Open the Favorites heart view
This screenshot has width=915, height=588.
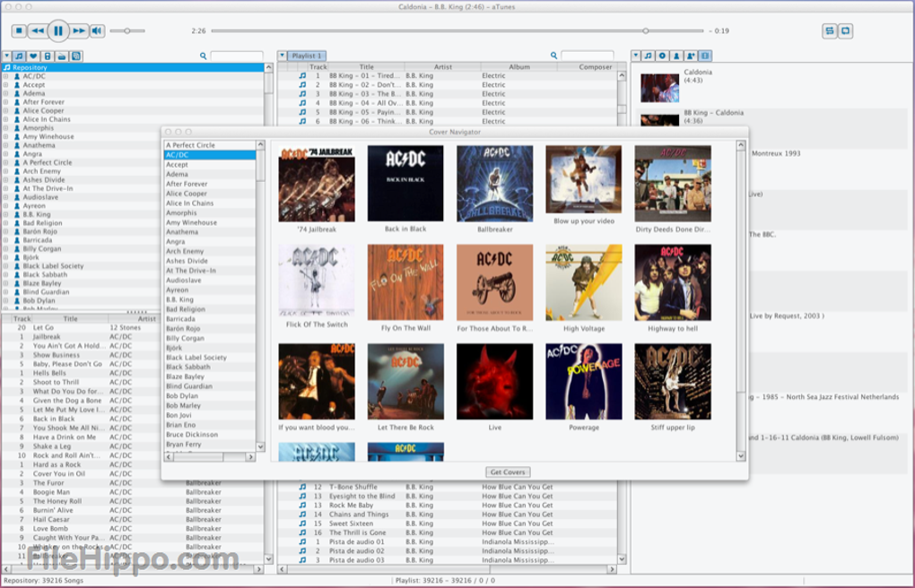[x=33, y=56]
